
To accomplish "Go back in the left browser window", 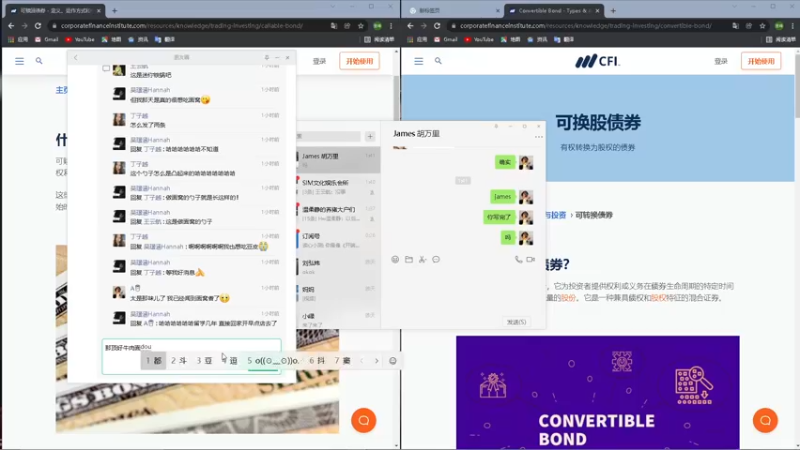I will coord(11,26).
